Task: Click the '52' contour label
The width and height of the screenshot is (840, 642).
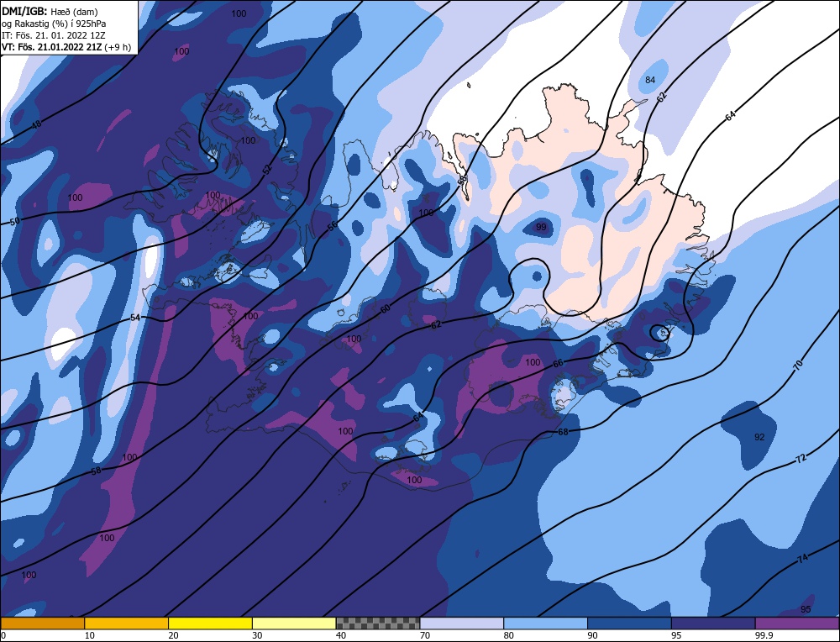Action: click(x=267, y=169)
